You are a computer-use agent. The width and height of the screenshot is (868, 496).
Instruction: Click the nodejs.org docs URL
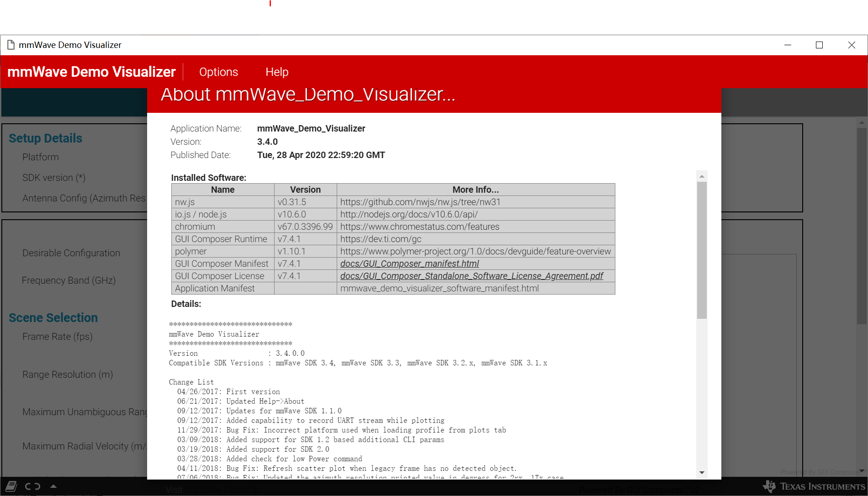409,214
